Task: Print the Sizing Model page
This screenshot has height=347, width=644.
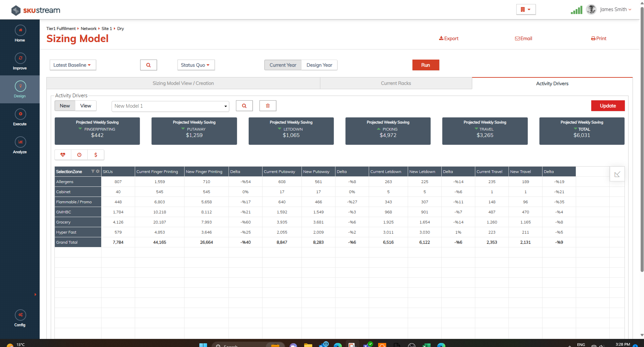Action: click(599, 38)
